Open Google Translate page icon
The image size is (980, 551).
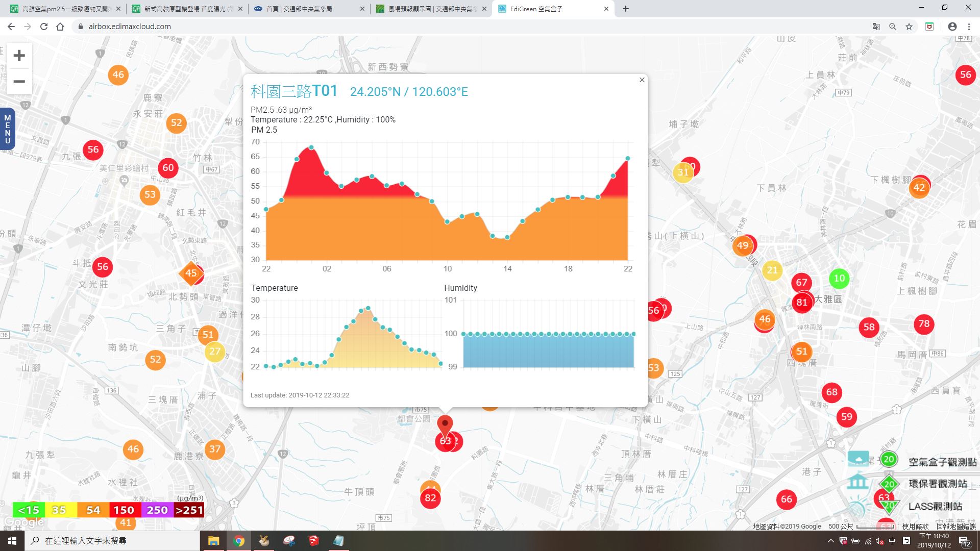pyautogui.click(x=876, y=27)
